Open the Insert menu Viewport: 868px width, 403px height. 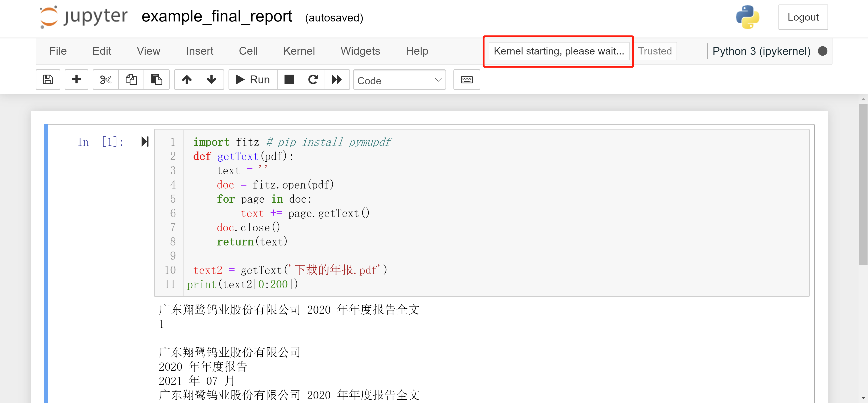[199, 51]
